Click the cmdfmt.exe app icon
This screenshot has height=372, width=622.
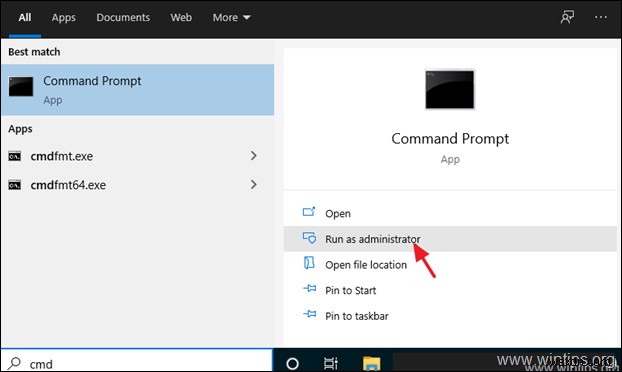(15, 156)
